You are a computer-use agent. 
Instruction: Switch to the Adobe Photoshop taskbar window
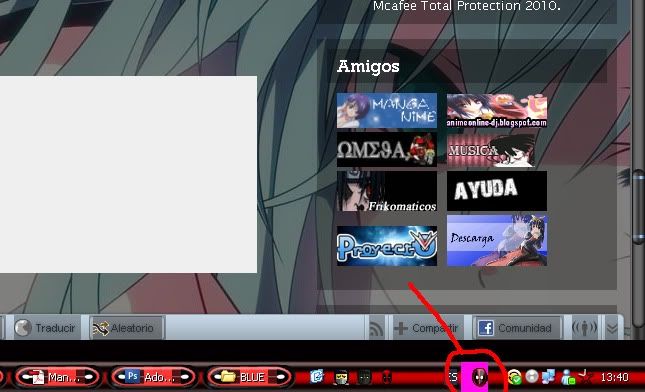153,376
